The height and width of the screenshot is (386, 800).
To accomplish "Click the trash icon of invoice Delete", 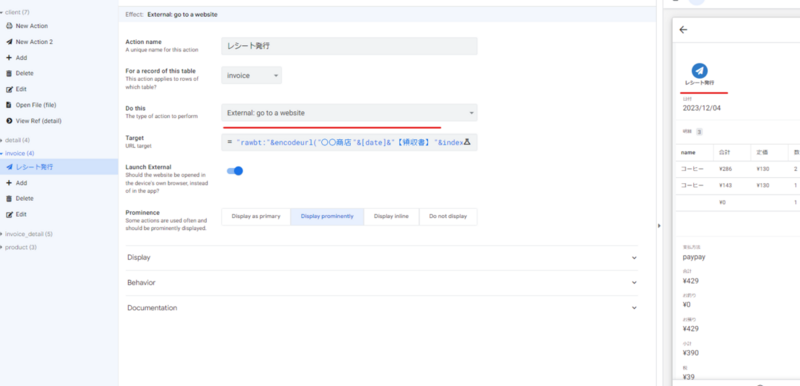I will (x=9, y=198).
